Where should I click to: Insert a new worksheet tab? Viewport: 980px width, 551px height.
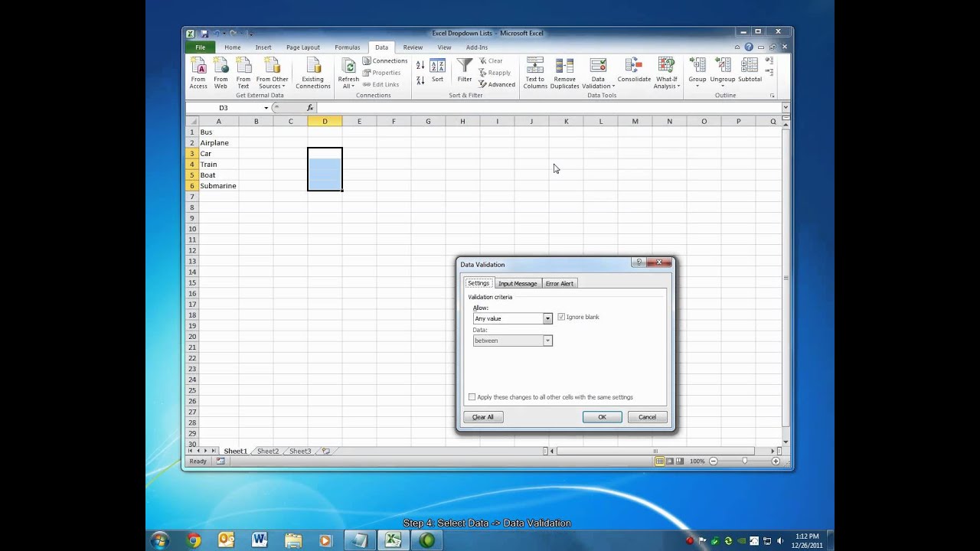click(325, 452)
